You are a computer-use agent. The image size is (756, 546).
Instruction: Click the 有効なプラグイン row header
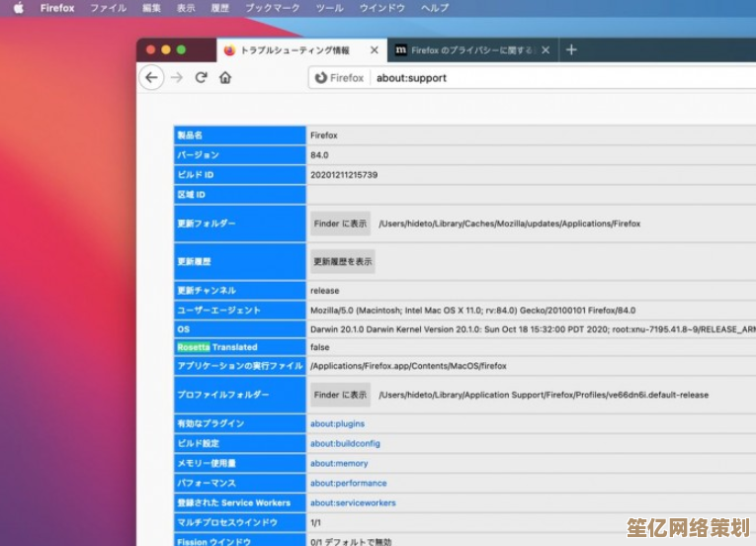[239, 423]
